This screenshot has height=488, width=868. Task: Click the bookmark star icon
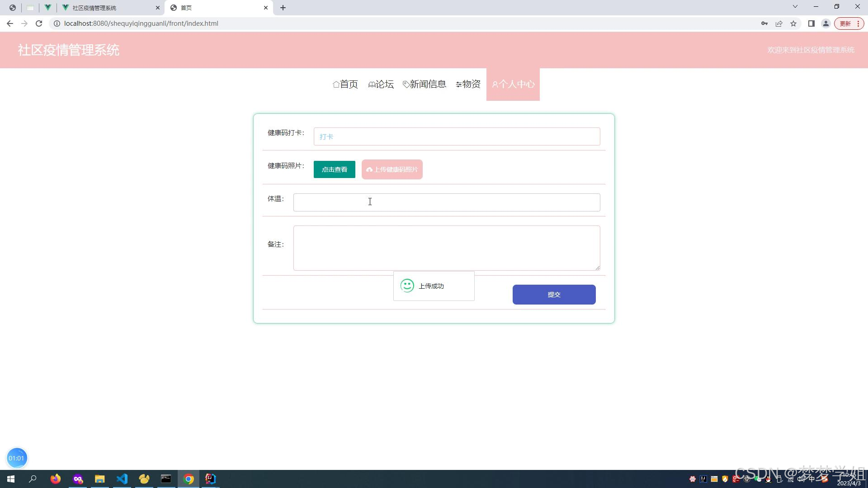pos(793,23)
